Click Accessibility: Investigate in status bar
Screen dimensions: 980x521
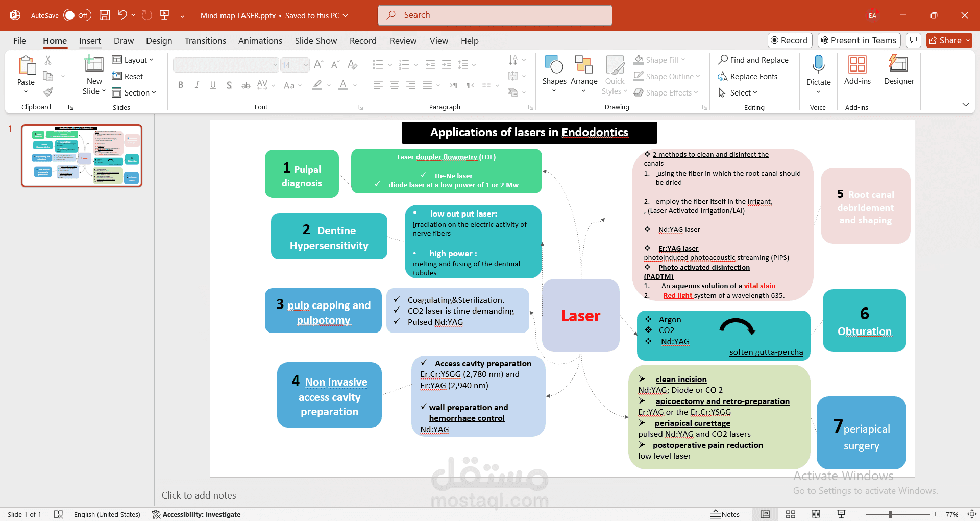pos(196,514)
